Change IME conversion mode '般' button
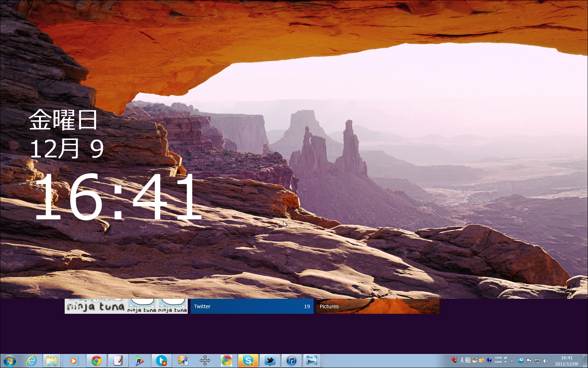Viewport: 588px width, 368px height. point(468,360)
